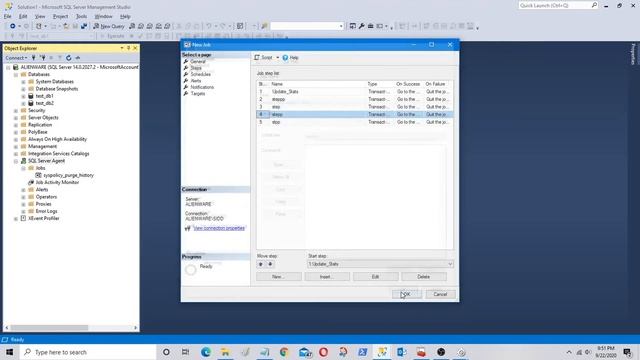640x360 pixels.
Task: Collapse the Databases tree node
Action: [16, 75]
